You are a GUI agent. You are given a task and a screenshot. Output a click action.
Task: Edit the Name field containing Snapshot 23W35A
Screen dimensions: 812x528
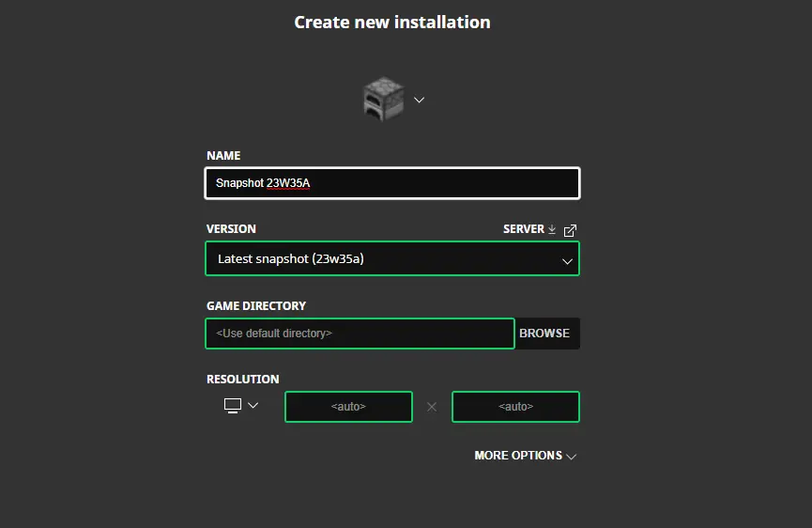pos(392,183)
